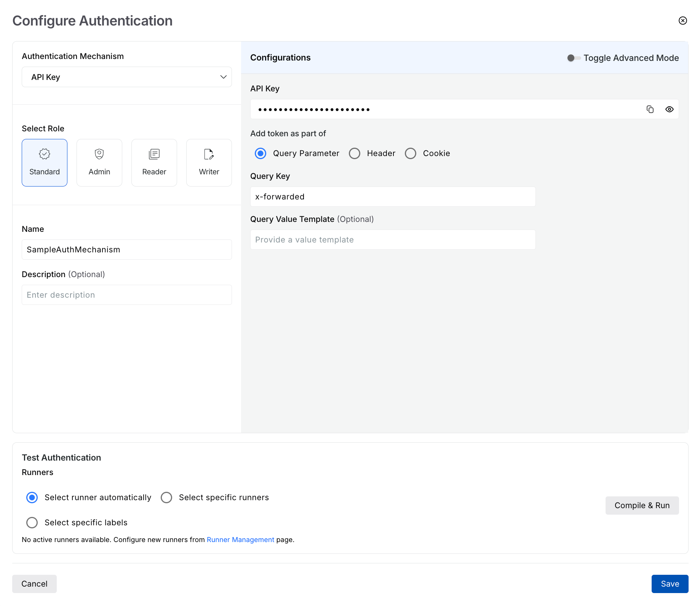Click the Description input field
Image resolution: width=700 pixels, height=606 pixels.
point(127,295)
